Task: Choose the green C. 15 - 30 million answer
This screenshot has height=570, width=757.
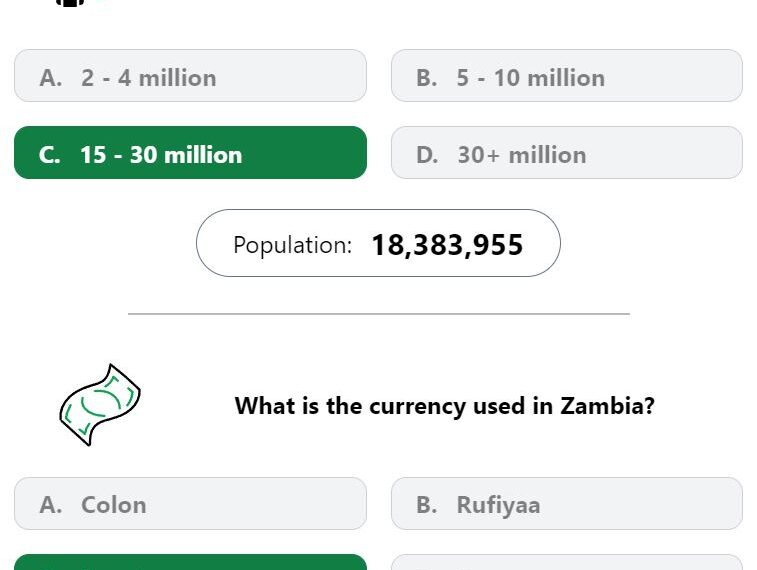Action: (x=190, y=153)
